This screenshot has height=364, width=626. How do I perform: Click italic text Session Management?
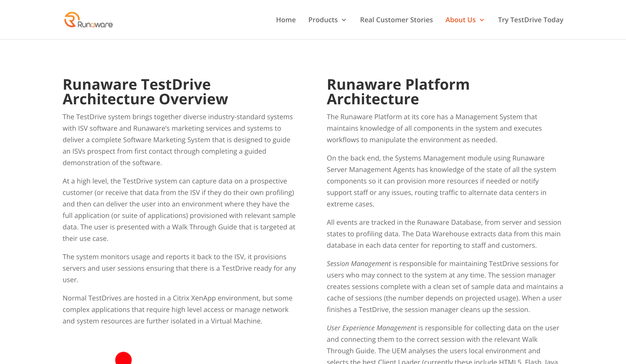click(358, 264)
